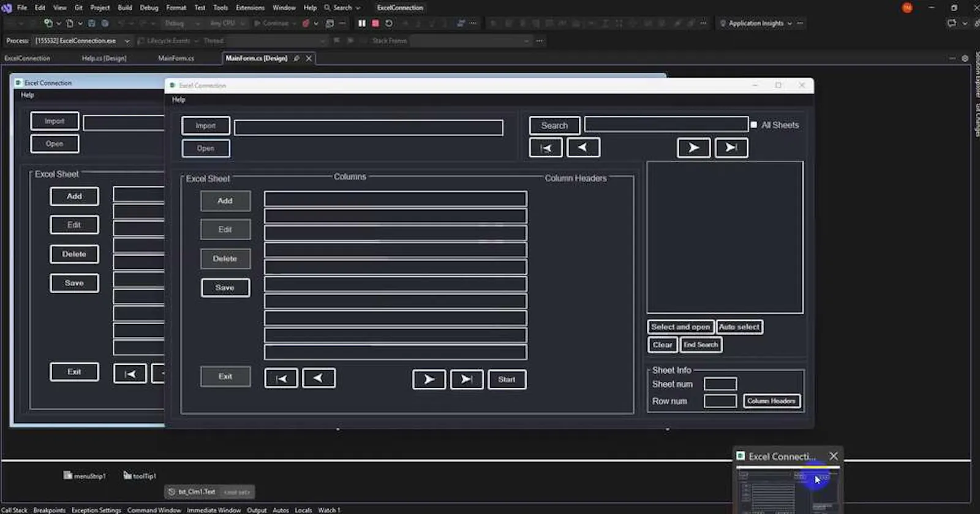Viewport: 980px width, 514px height.
Task: Go to next record in front window Excel Sheet
Action: (x=429, y=379)
